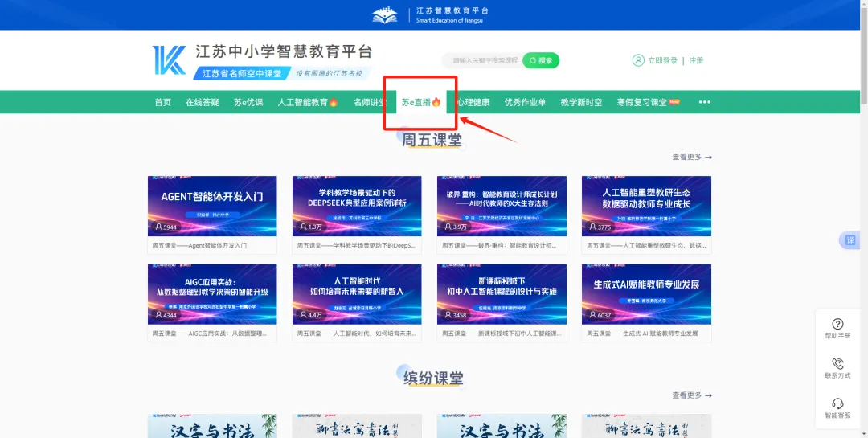
Task: Open the 苏e直播 navigation tab
Action: click(x=421, y=102)
